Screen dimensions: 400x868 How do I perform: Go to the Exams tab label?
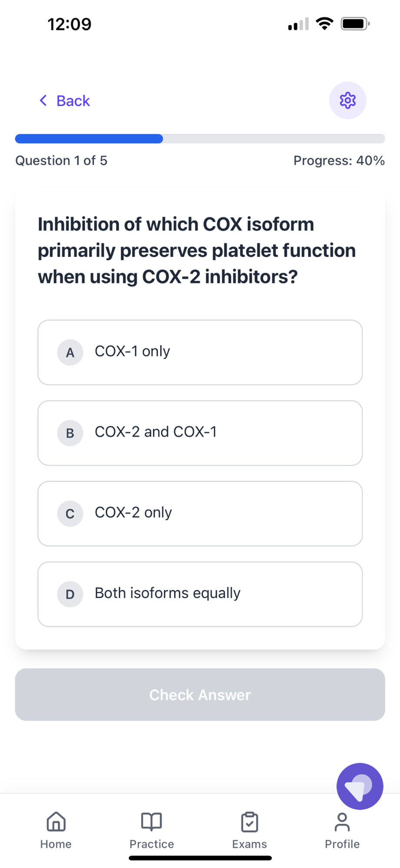coord(249,844)
